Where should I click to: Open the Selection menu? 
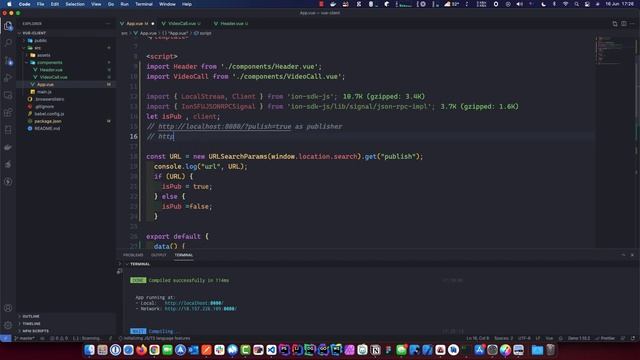[x=75, y=4]
